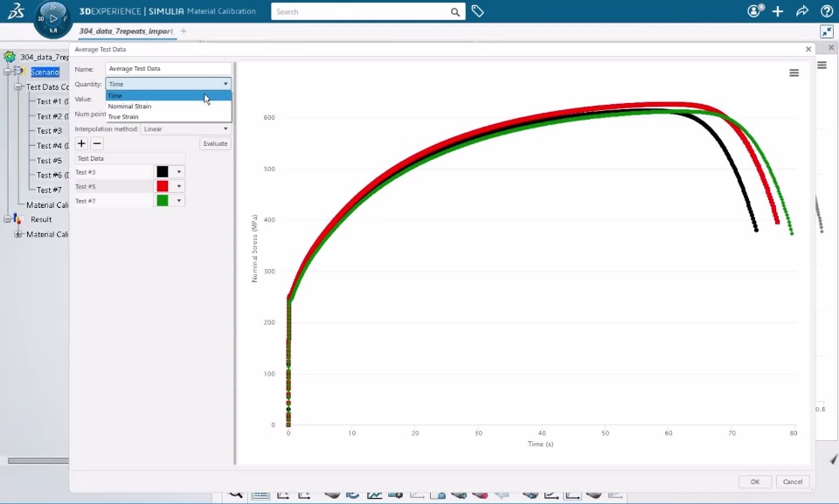Click the Time (s) axis label
Screen dimensions: 839x504
[x=540, y=444]
